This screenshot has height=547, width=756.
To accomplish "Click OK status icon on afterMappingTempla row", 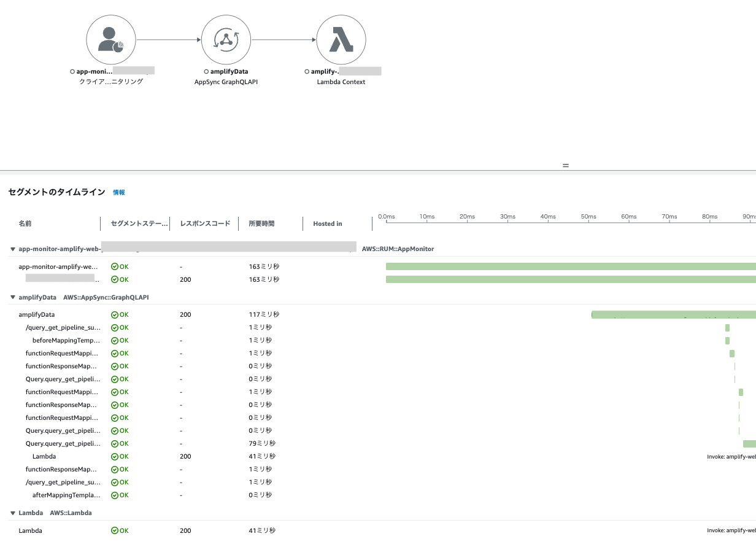I will 115,495.
